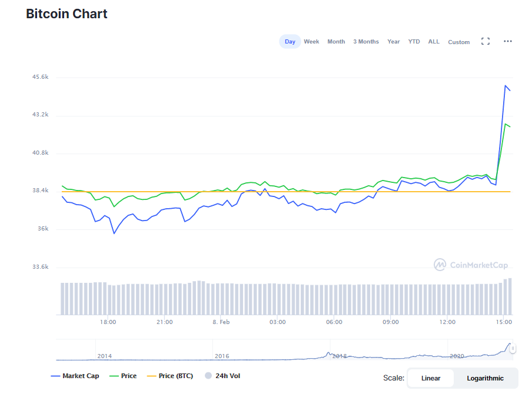Show the 3 Months range
Viewport: 532px width, 394px height.
366,41
